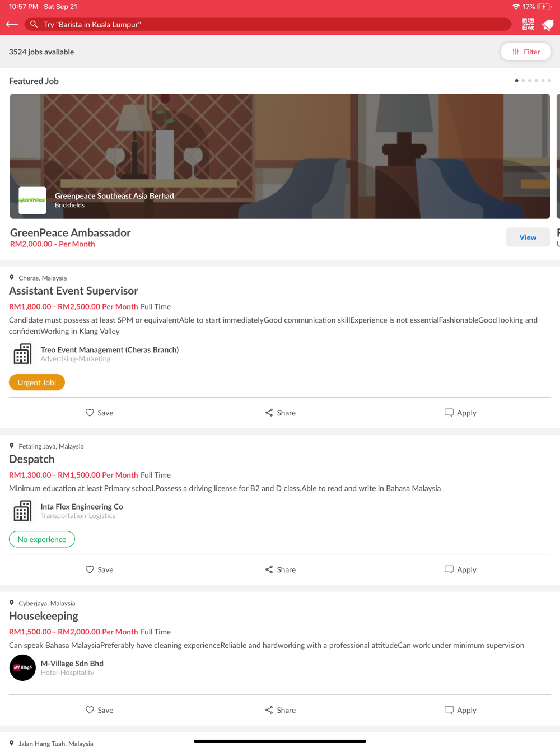Open notifications bell icon
This screenshot has height=747, width=560.
click(x=548, y=24)
